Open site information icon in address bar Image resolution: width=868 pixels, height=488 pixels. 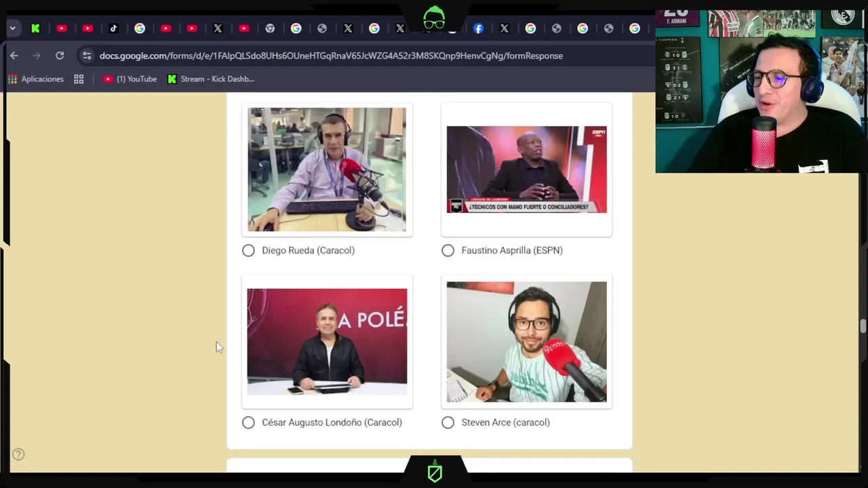tap(87, 56)
